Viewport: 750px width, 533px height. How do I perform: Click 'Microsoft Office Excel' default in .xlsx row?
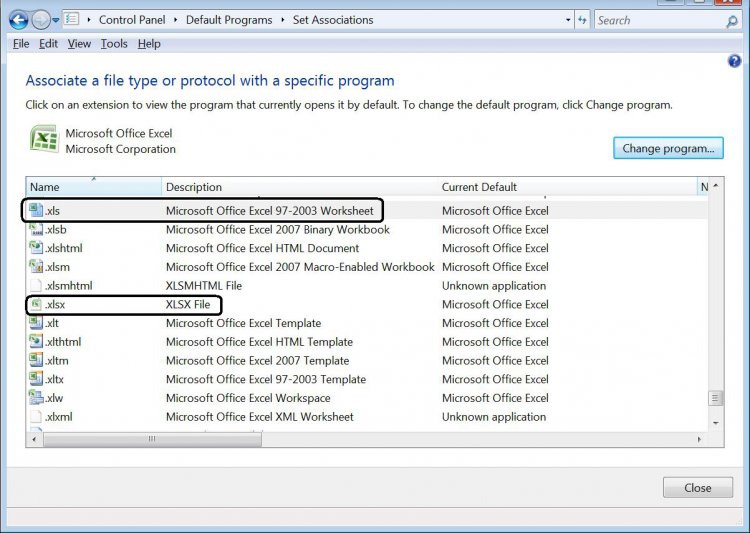coord(495,304)
